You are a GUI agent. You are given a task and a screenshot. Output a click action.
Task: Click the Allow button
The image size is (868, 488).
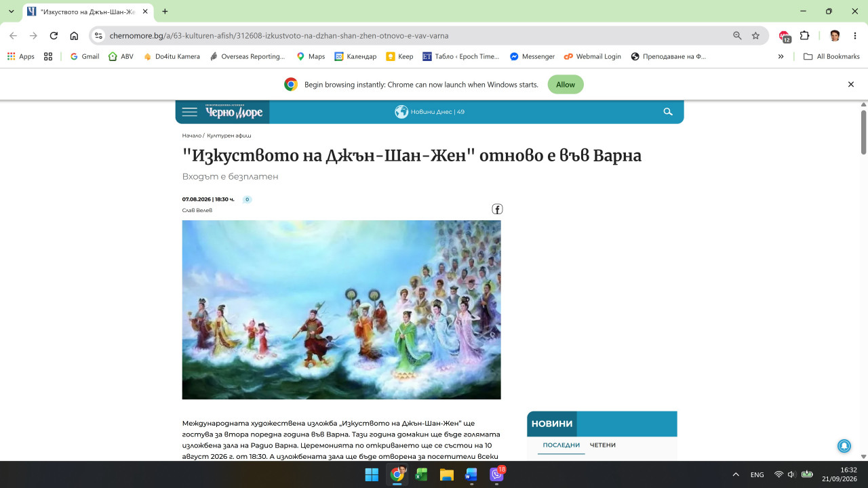(566, 85)
